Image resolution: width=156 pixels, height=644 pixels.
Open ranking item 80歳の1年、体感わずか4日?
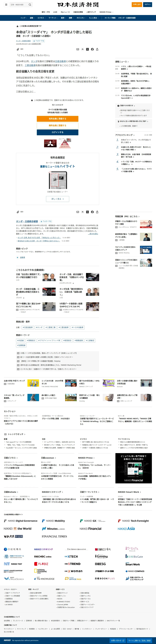point(136,148)
